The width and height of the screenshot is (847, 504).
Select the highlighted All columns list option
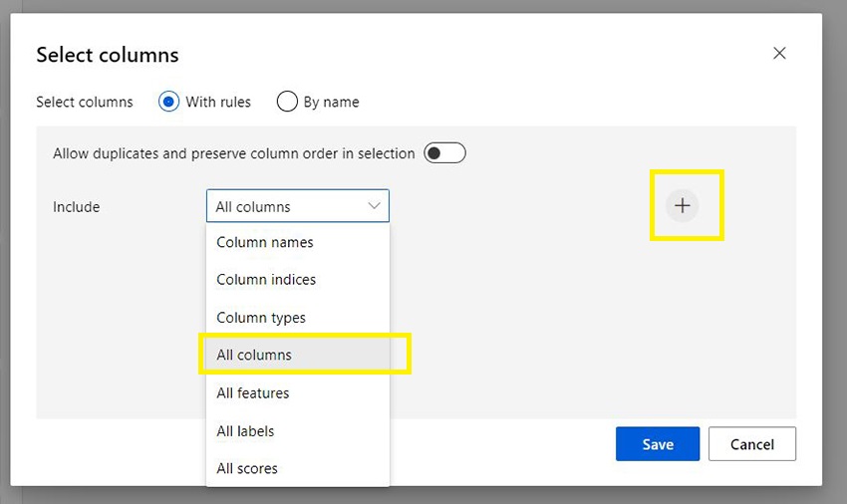[255, 355]
